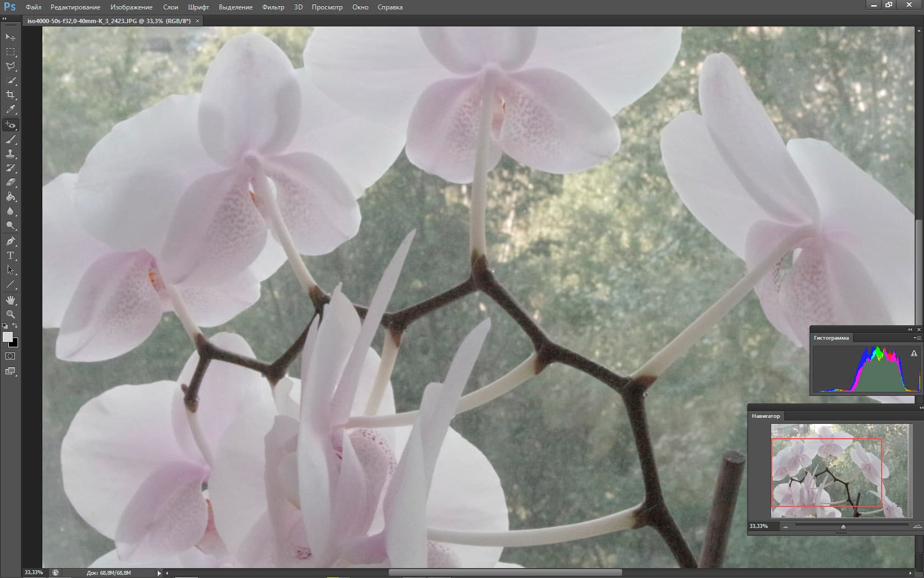Open the 3D menu
This screenshot has height=578, width=924.
[x=298, y=7]
